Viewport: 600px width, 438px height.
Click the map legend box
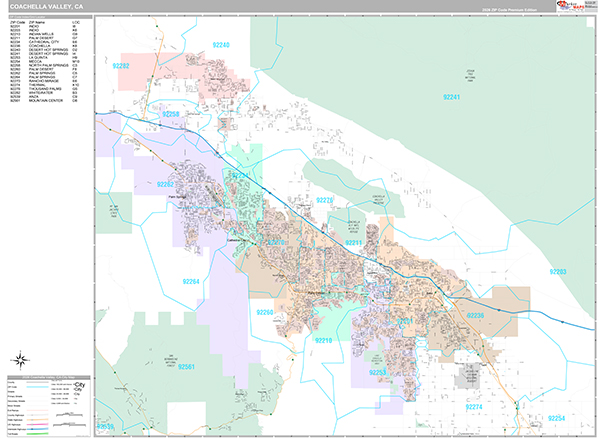(x=50, y=406)
